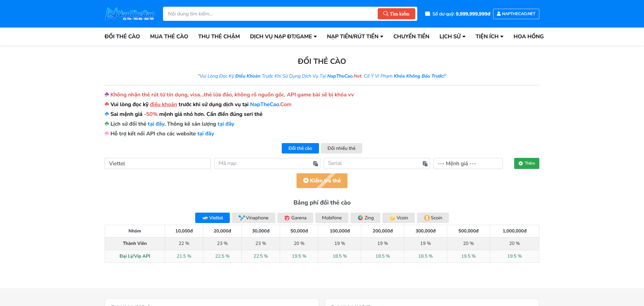The height and width of the screenshot is (306, 644).
Task: Open the NapTheCao.Com link
Action: 271,104
